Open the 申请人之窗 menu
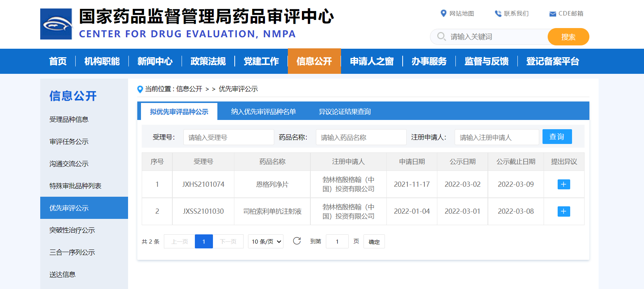 click(x=372, y=61)
